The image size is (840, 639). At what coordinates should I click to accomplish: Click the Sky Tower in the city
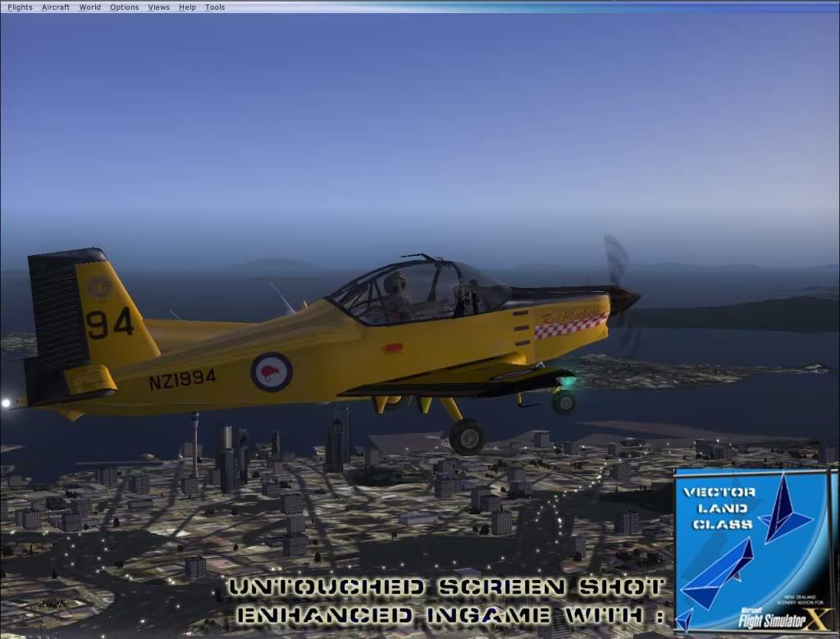pyautogui.click(x=194, y=443)
